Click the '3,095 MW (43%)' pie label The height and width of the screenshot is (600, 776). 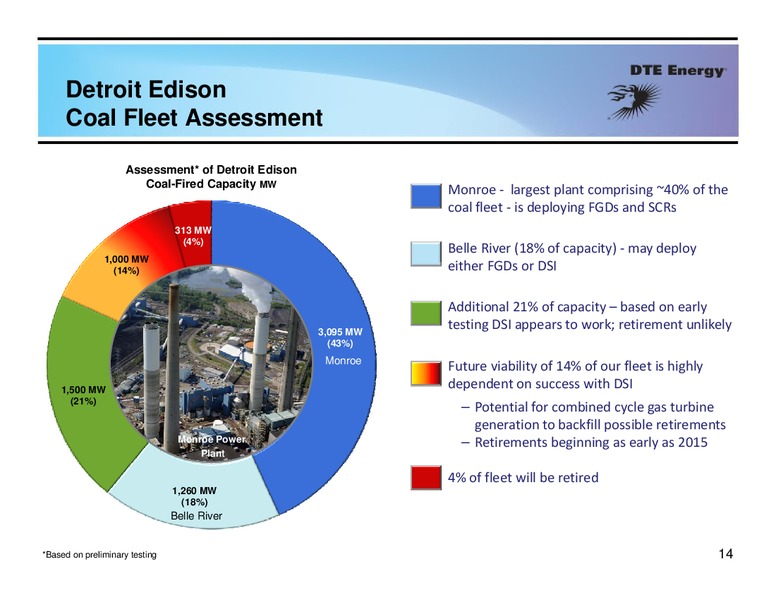point(340,337)
